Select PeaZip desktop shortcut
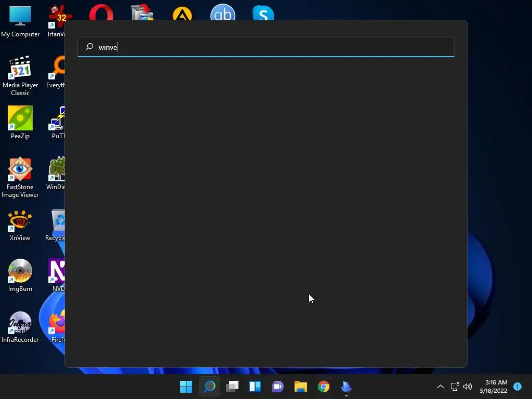 coord(20,123)
